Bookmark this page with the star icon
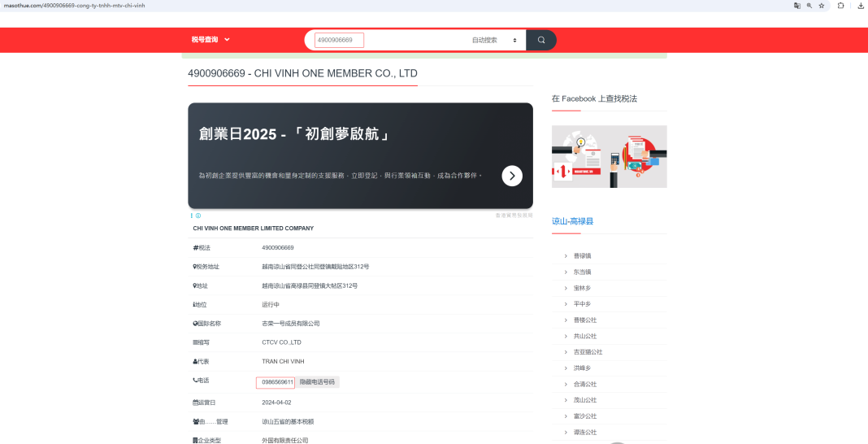This screenshot has height=444, width=868. click(822, 6)
